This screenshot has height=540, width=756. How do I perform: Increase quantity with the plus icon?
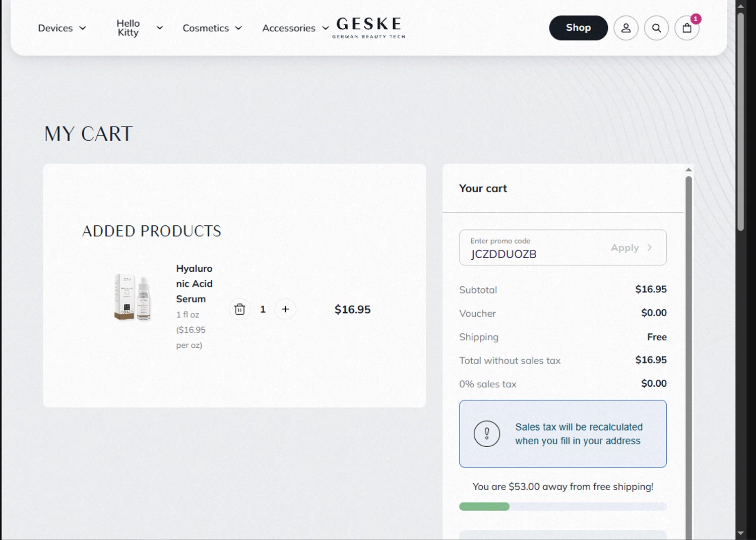tap(285, 309)
